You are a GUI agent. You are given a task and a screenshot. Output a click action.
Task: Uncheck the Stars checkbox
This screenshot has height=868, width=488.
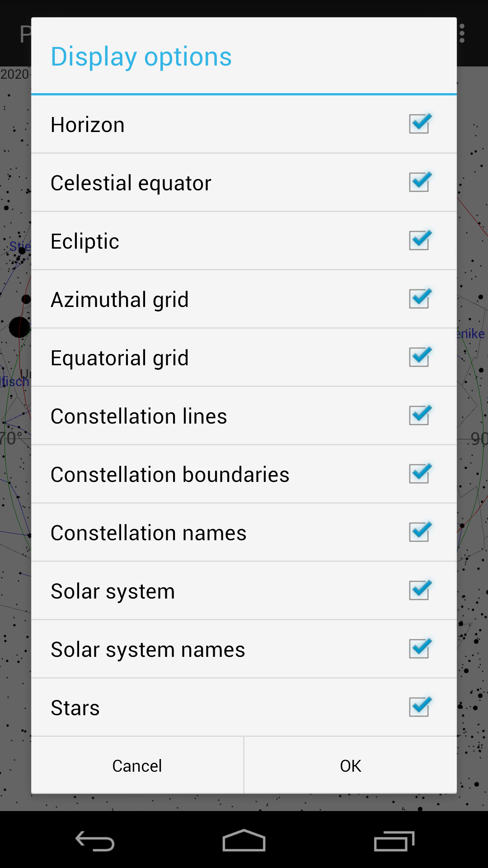coord(420,707)
